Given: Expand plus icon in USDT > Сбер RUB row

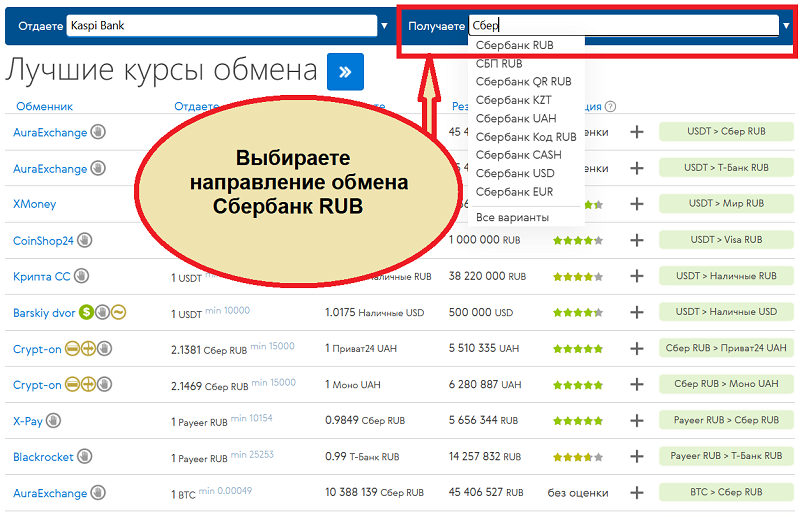Looking at the screenshot, I should pos(637,132).
